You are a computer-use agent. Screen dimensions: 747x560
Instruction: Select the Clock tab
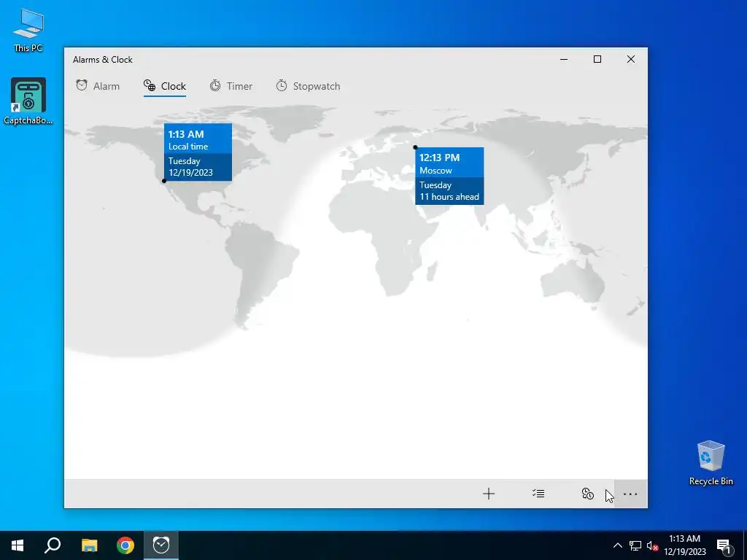[x=164, y=86]
